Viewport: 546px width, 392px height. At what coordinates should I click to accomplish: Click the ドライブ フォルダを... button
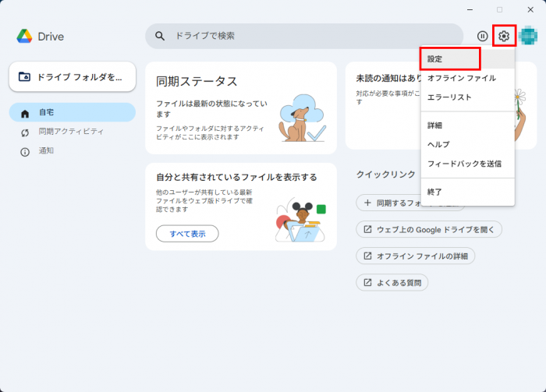coord(72,76)
